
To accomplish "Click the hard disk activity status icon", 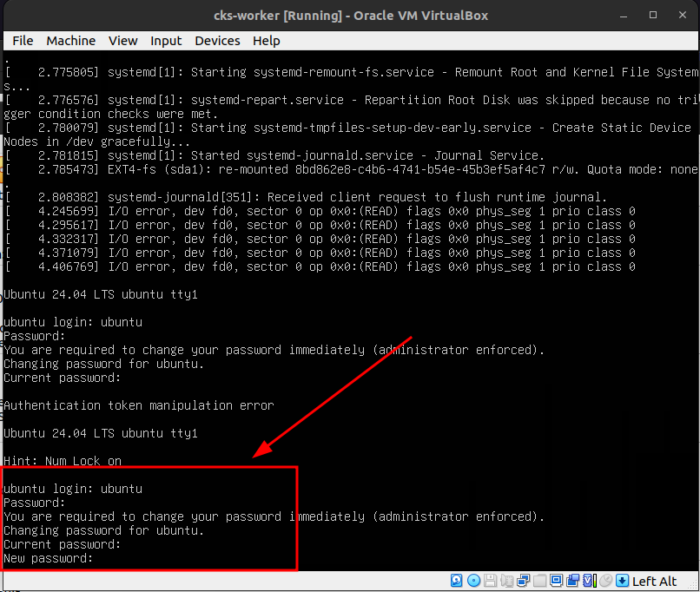I will pyautogui.click(x=456, y=581).
